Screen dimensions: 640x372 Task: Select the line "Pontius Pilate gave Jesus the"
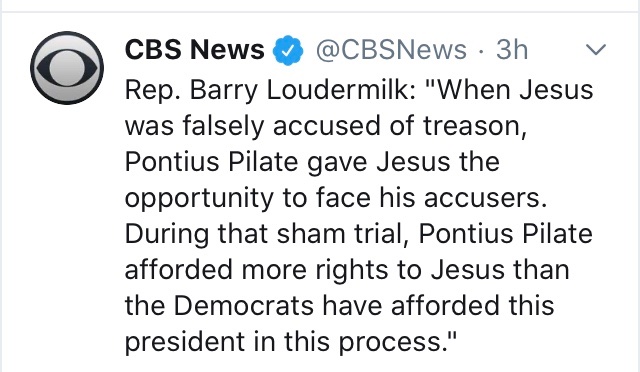coord(312,161)
